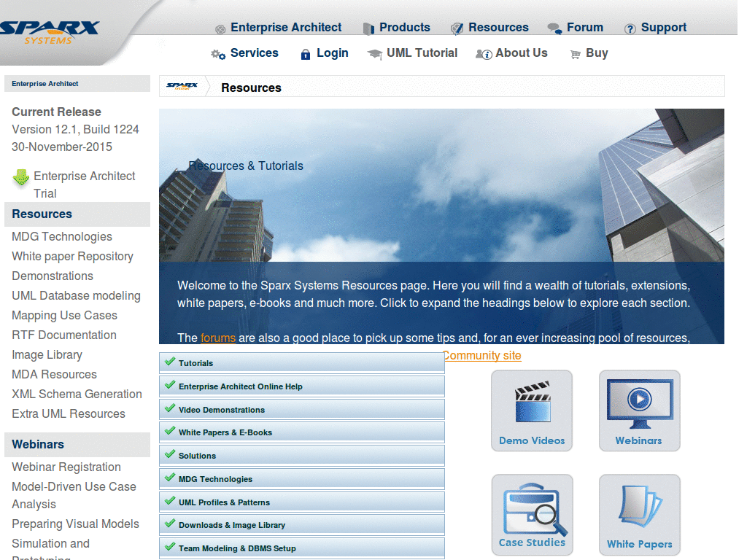Open RTF Documentation sidebar link

point(64,335)
